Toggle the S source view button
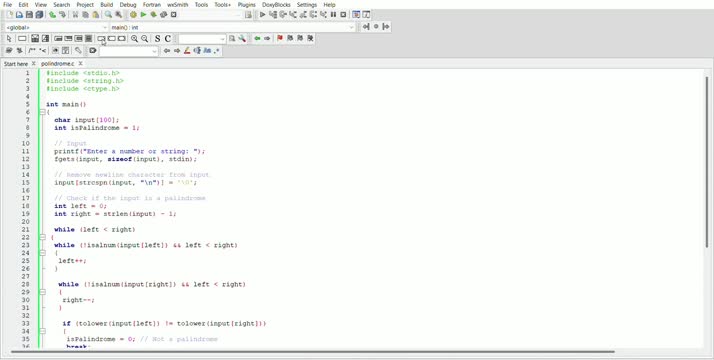This screenshot has height=360, width=714. (158, 39)
